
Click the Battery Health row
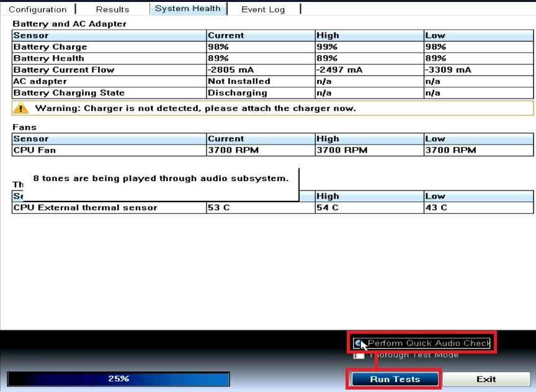click(109, 58)
